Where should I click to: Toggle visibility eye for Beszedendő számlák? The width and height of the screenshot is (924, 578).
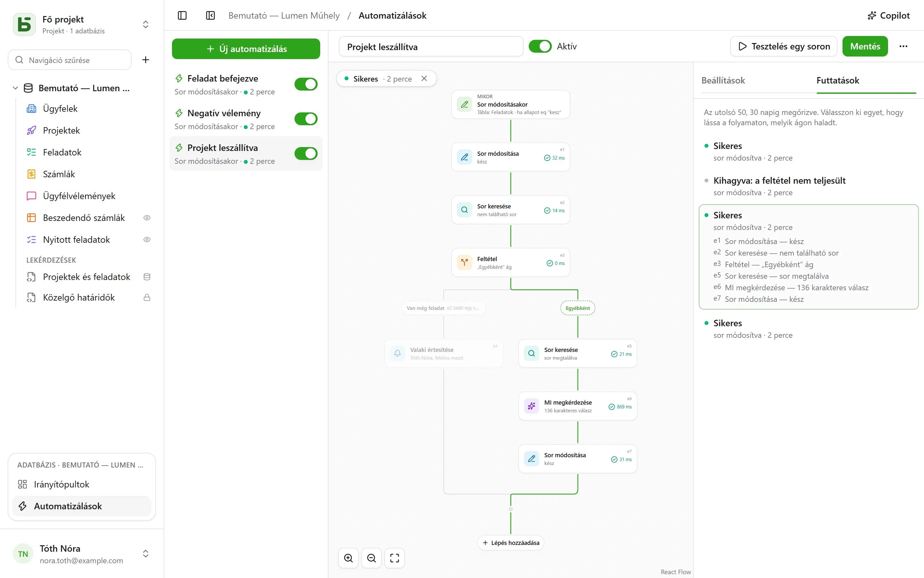click(x=147, y=218)
